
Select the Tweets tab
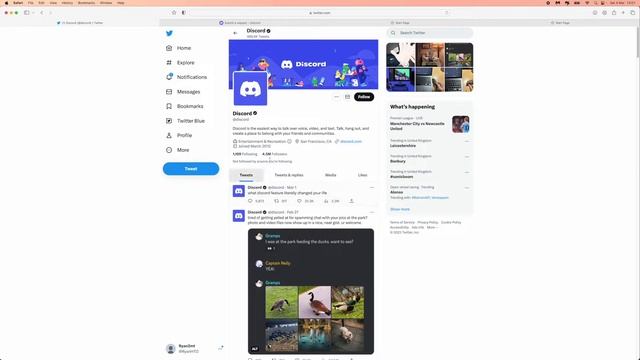point(246,175)
